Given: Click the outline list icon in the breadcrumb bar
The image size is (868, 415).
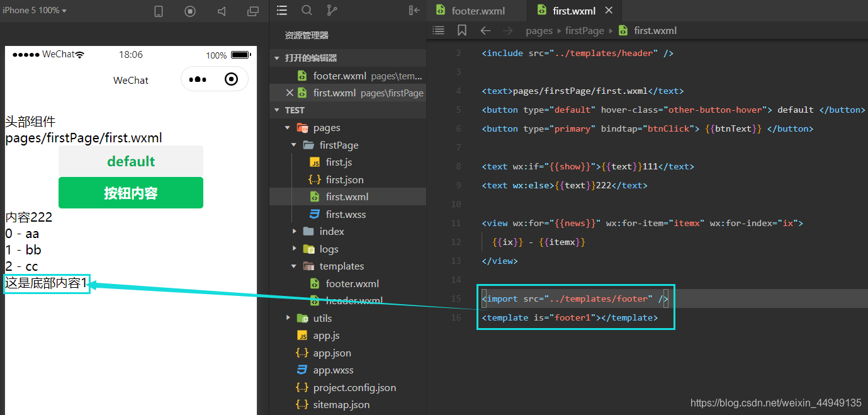Looking at the screenshot, I should click(439, 30).
